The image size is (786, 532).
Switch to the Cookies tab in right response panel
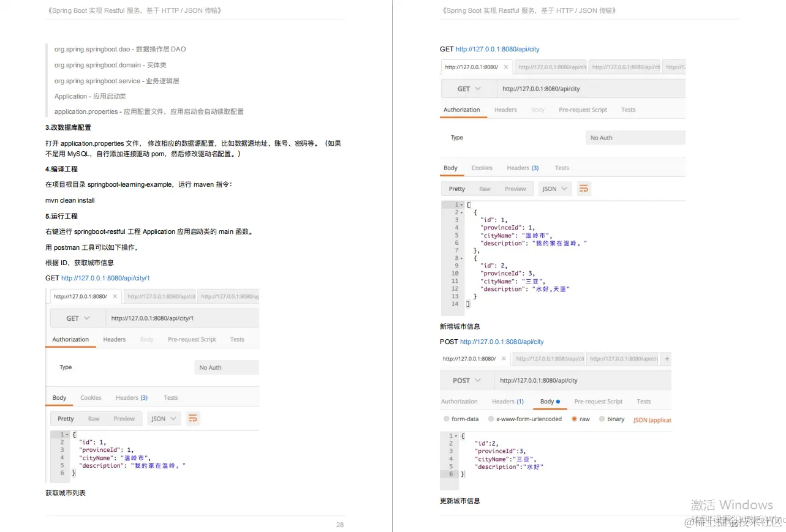click(482, 167)
